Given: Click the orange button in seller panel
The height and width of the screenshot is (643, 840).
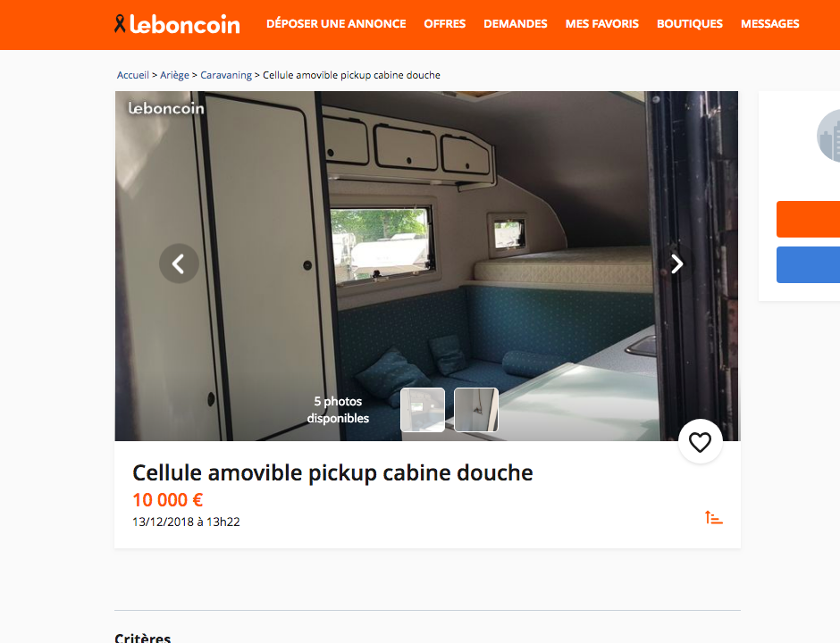Looking at the screenshot, I should pos(808,219).
